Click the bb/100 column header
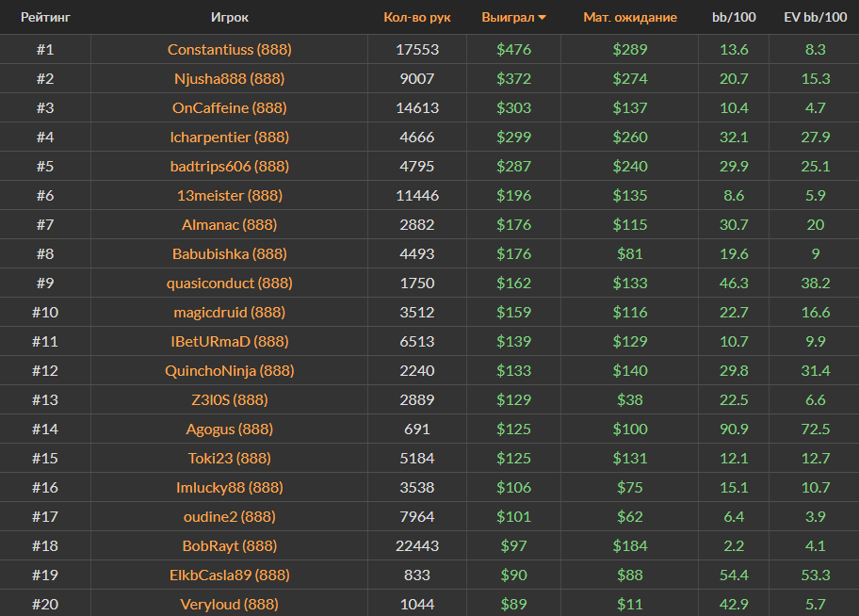 coord(732,17)
